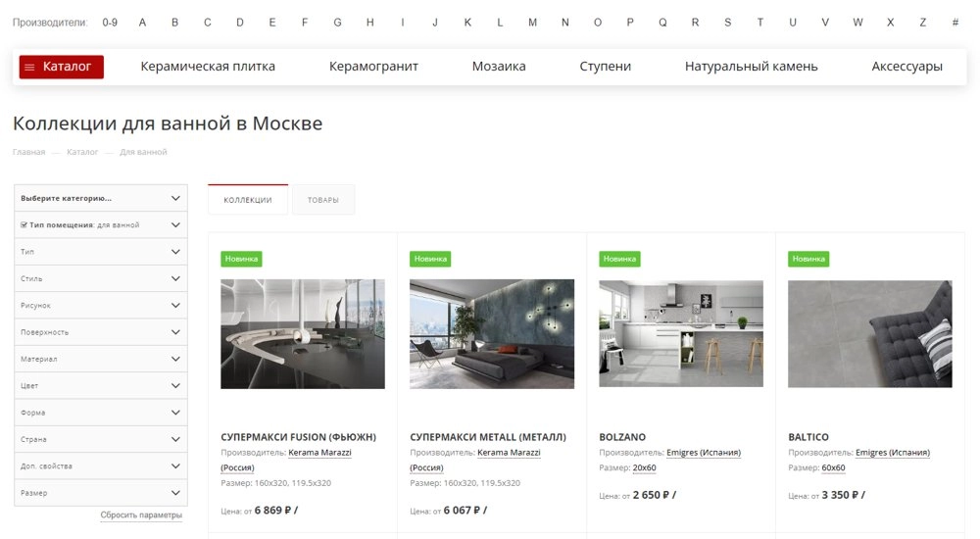Viewport: 980px width, 539px height.
Task: Filter manufacturers by letter B
Action: coord(175,23)
